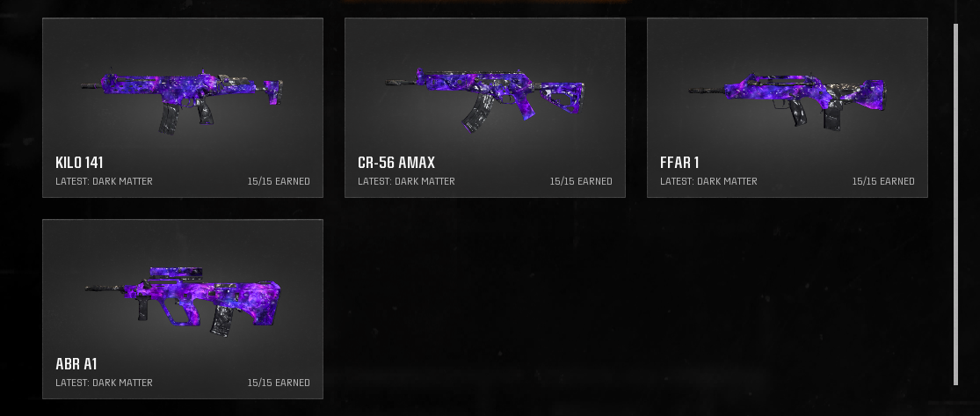Click Latest: Dark Matter under ABR A1
This screenshot has width=980, height=416.
click(x=104, y=383)
